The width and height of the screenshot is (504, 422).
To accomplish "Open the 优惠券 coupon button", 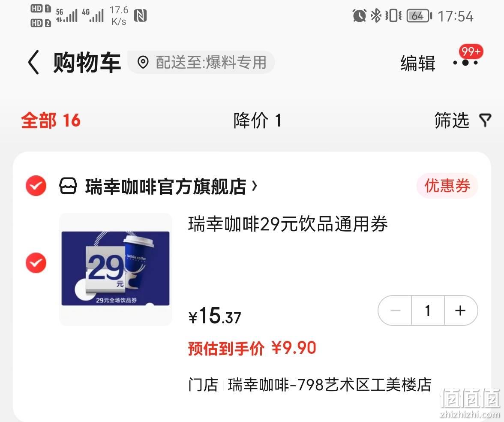I will [447, 186].
